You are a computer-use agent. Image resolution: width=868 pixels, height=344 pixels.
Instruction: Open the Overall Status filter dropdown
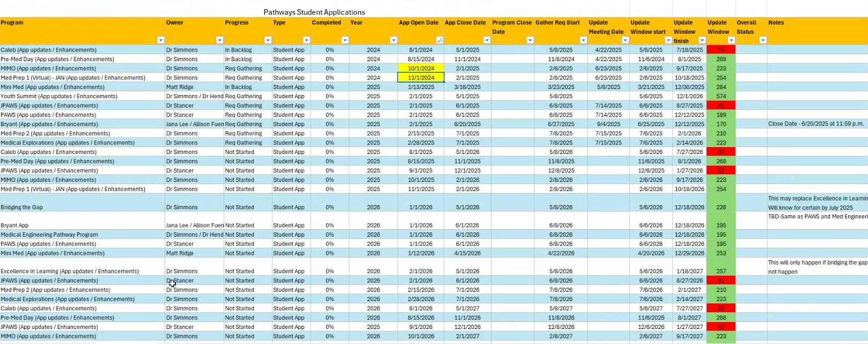click(x=763, y=40)
